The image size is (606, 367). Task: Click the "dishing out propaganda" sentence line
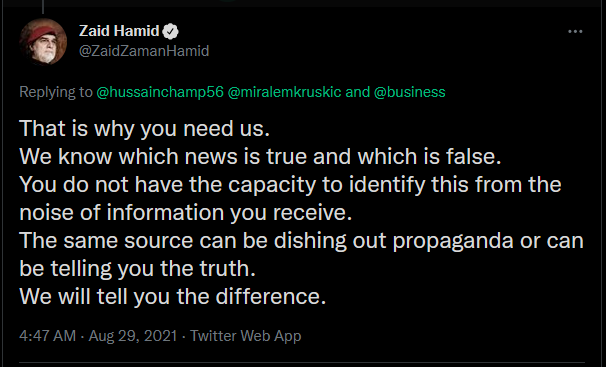pos(301,241)
